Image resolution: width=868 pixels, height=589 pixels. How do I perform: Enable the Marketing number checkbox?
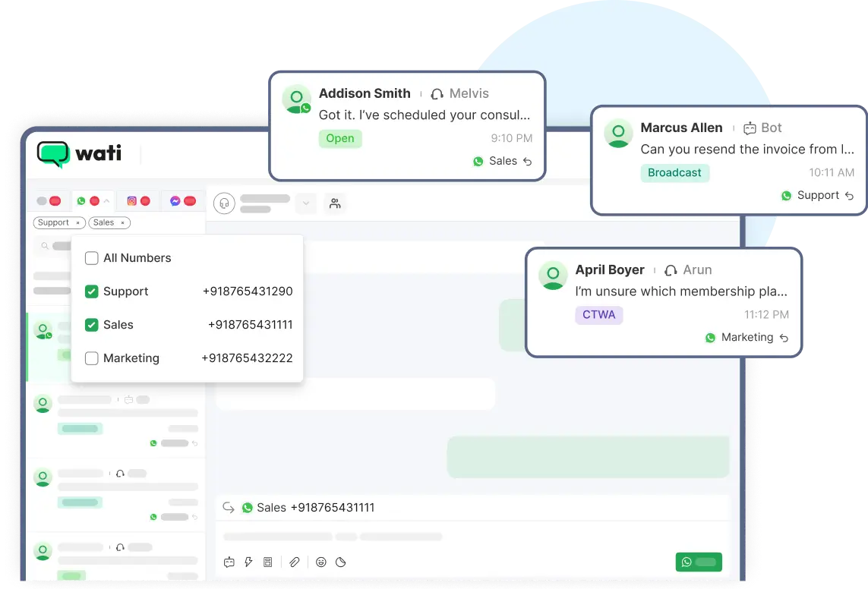tap(91, 357)
